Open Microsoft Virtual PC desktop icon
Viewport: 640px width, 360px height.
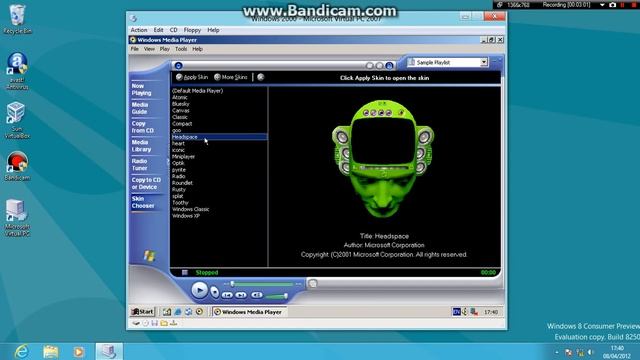tap(17, 218)
